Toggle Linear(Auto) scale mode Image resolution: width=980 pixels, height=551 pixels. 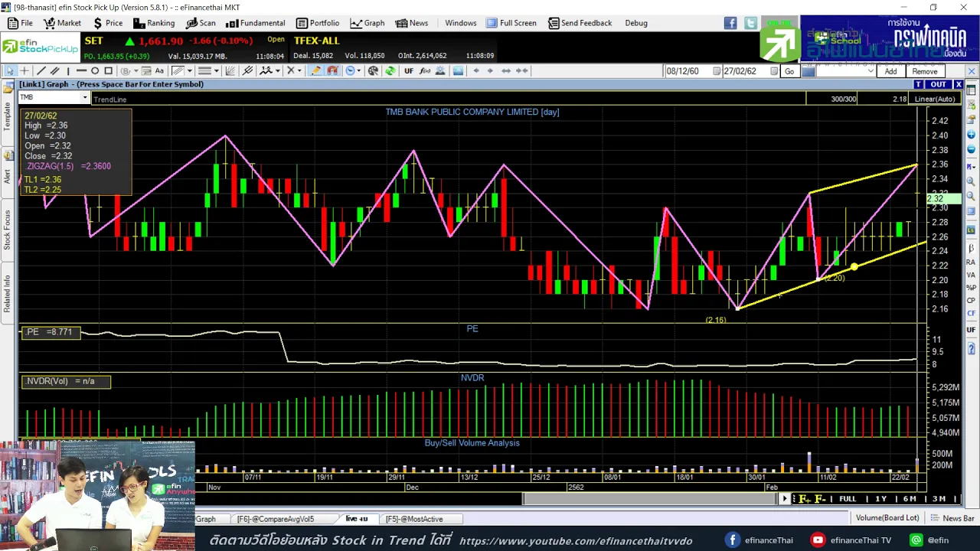click(x=935, y=99)
